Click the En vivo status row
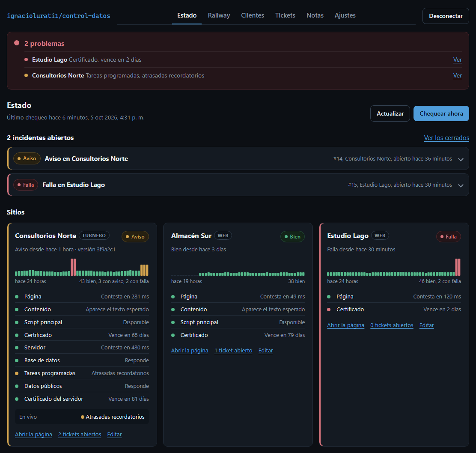This screenshot has height=453, width=476. tap(82, 417)
